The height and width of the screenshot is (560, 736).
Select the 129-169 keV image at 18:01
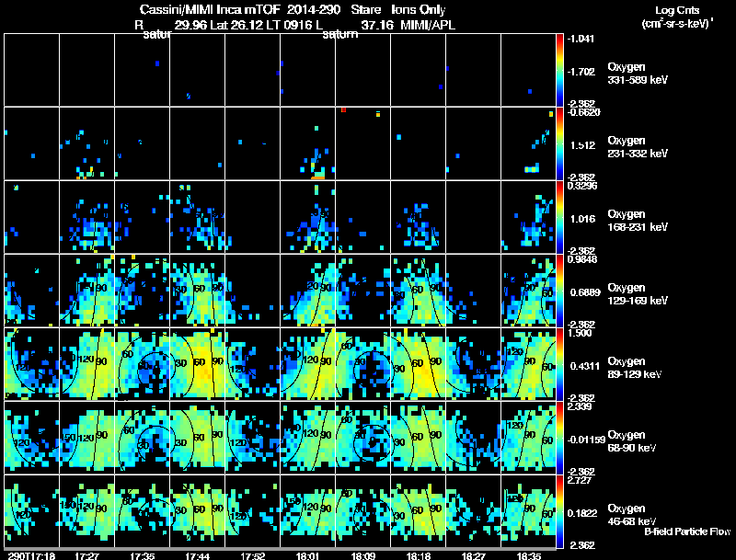[x=308, y=291]
